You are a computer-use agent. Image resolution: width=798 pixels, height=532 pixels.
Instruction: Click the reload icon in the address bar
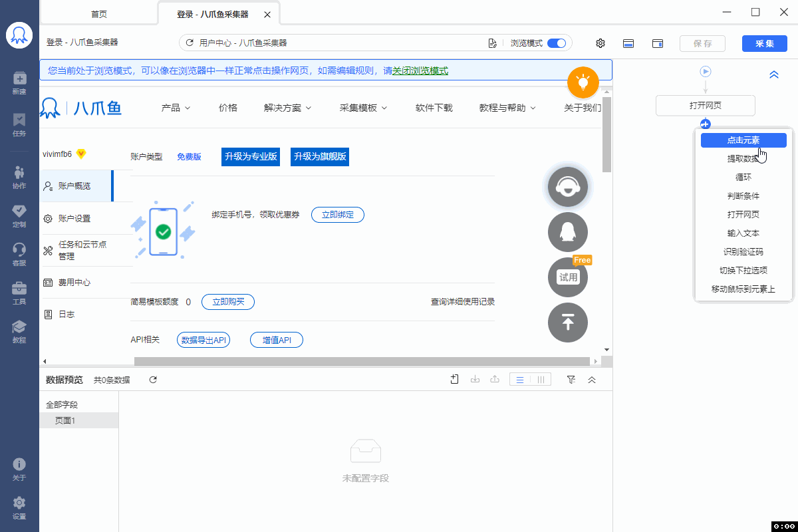click(x=190, y=43)
